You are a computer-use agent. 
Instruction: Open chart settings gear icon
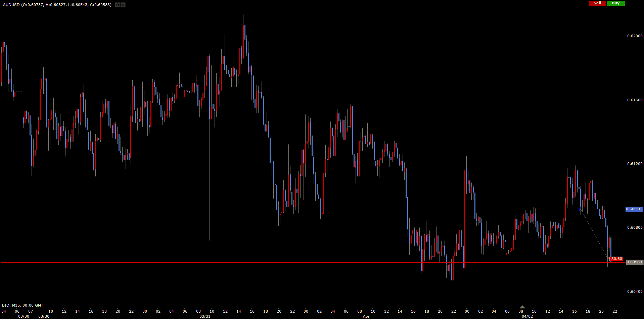[x=123, y=5]
